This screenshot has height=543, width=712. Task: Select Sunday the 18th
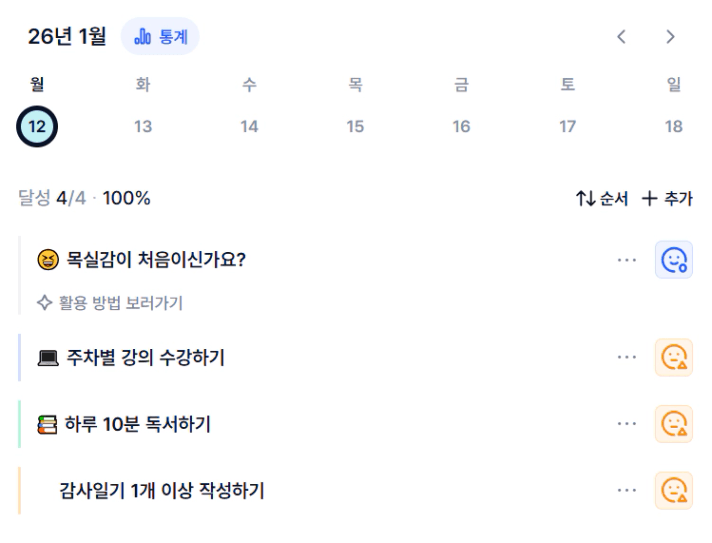click(x=674, y=126)
